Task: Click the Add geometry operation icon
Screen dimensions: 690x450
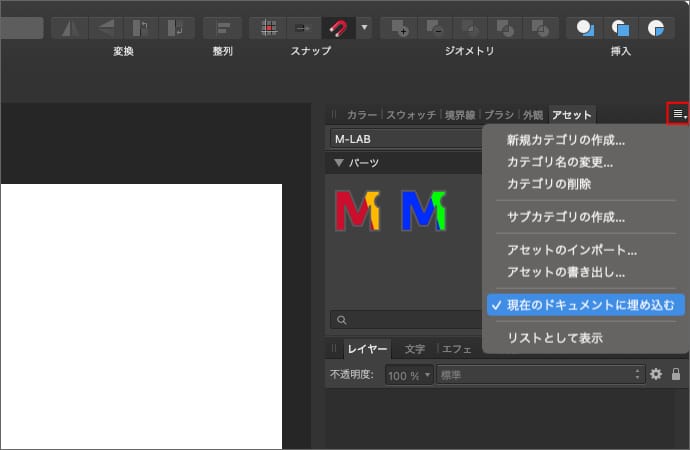Action: (400, 27)
